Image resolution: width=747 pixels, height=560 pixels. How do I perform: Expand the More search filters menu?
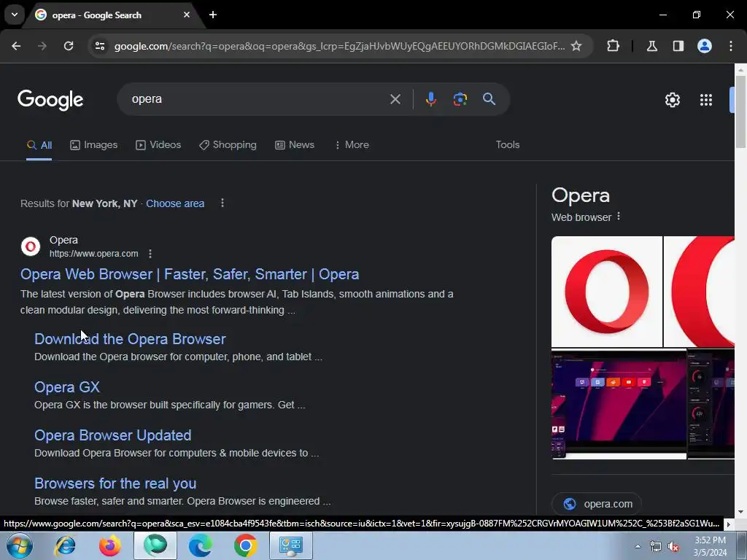coord(352,145)
